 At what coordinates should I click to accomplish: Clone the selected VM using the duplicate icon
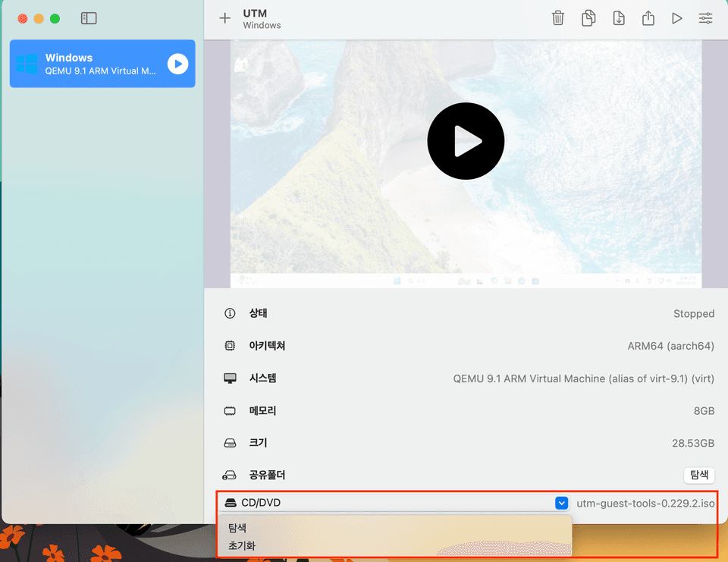tap(588, 18)
